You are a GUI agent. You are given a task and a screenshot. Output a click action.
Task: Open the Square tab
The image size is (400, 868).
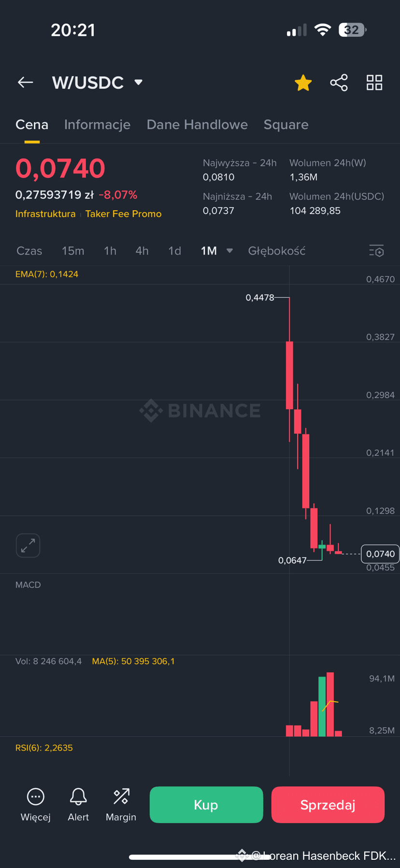point(286,125)
